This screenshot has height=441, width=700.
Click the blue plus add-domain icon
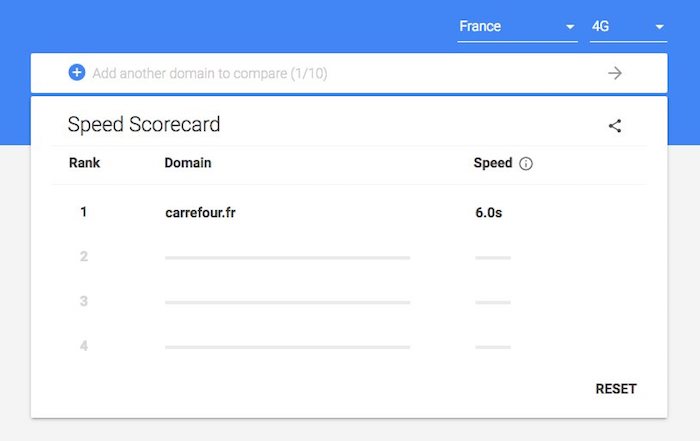77,72
